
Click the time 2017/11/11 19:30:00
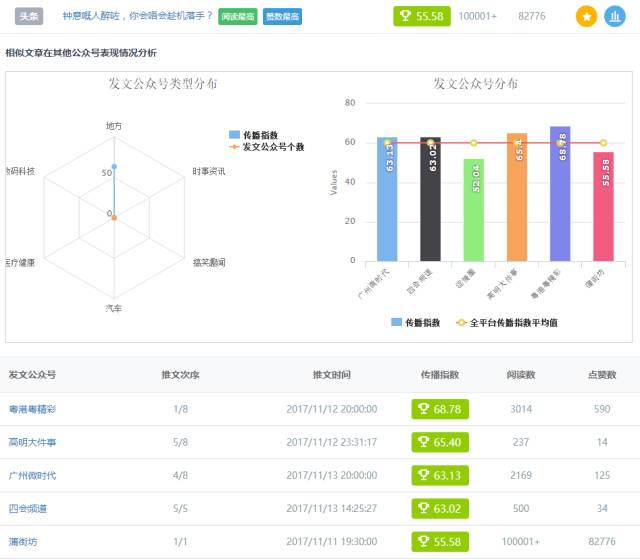(x=331, y=542)
